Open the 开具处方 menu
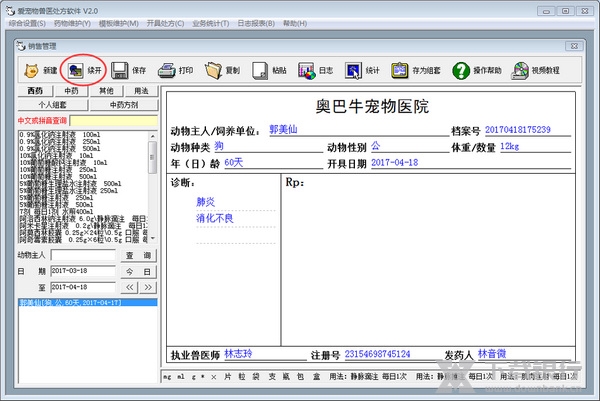Image resolution: width=600 pixels, height=401 pixels. click(x=167, y=22)
